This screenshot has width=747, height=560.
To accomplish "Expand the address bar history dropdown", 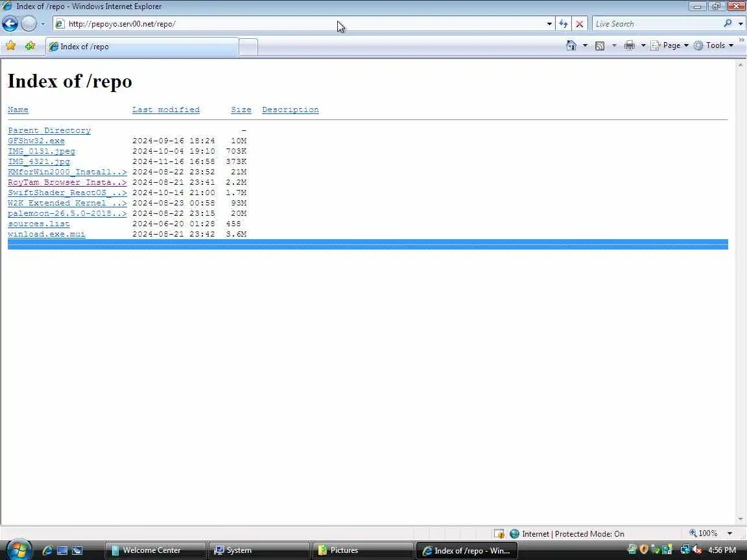I will click(x=549, y=24).
